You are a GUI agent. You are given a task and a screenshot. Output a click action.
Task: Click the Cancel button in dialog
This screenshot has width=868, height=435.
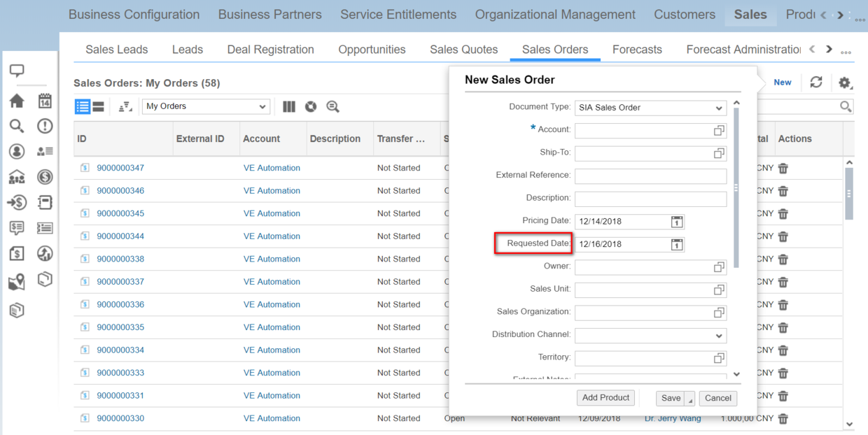click(x=717, y=398)
